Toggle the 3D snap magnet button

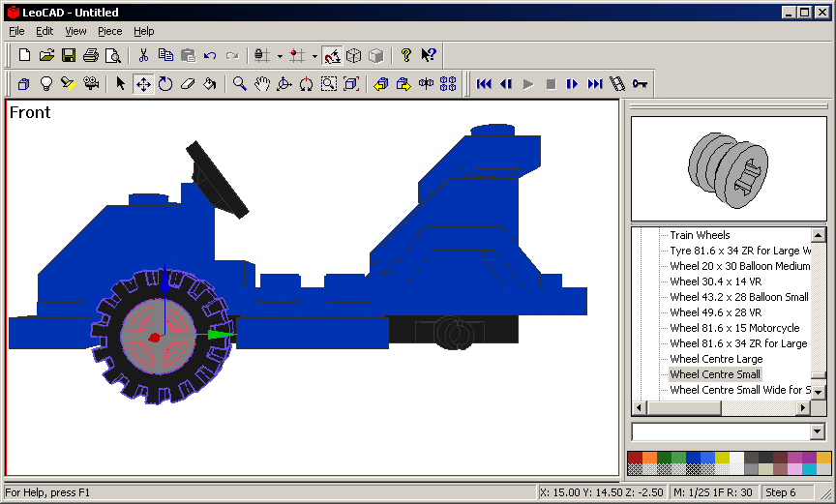click(331, 55)
